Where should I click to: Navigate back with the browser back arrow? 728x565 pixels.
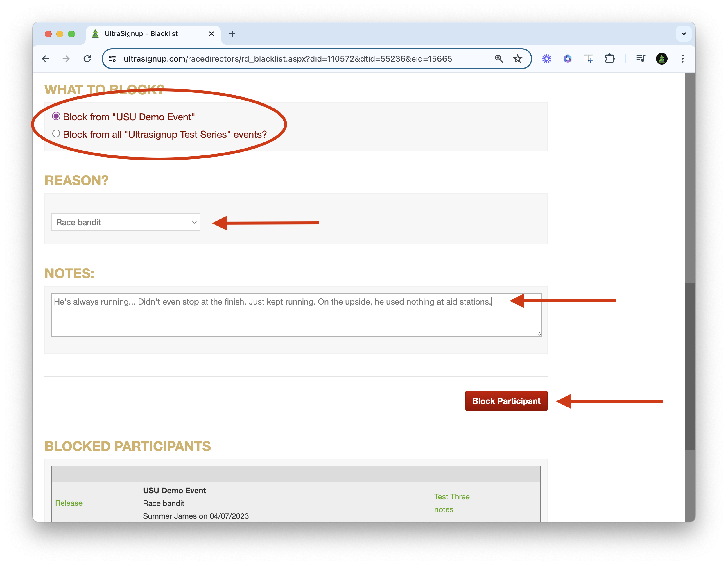(x=46, y=58)
